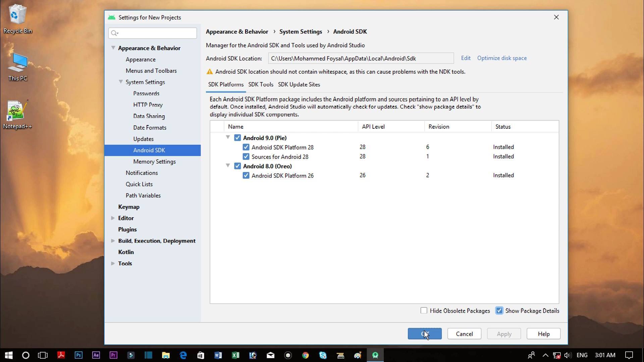Collapse Appearance & Behavior tree node
Viewport: 644px width, 362px height.
(113, 48)
